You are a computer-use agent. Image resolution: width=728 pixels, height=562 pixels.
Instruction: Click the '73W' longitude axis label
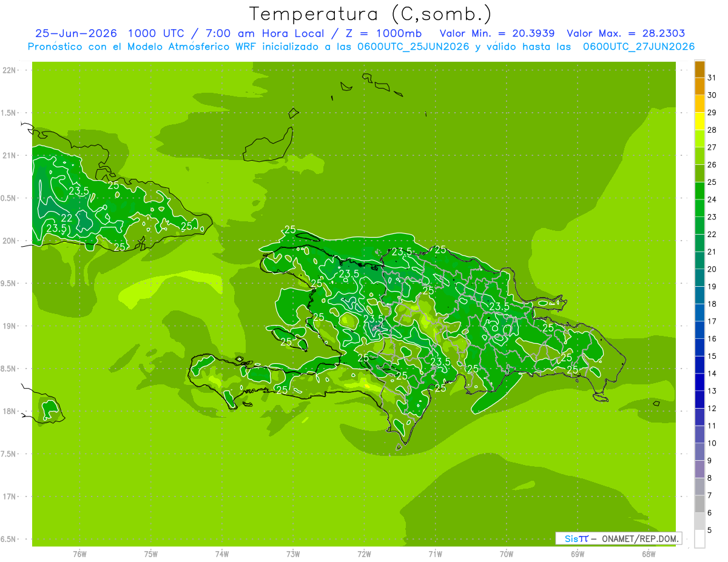pyautogui.click(x=293, y=554)
